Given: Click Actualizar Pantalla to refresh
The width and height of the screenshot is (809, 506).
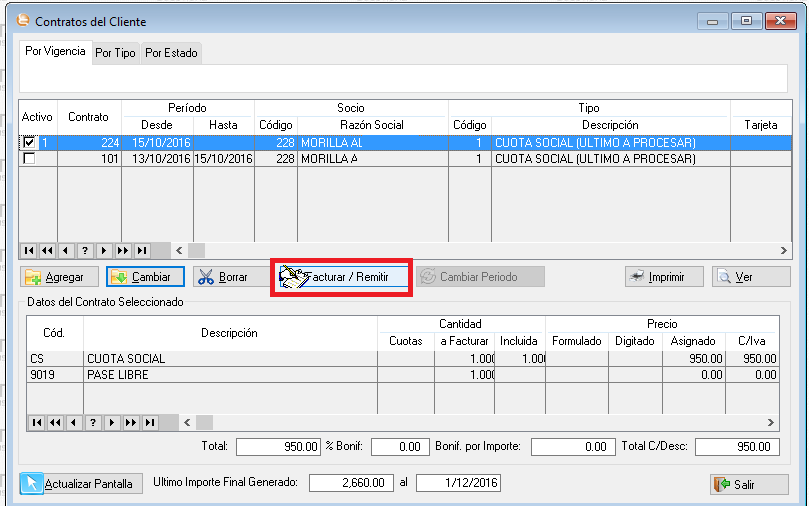Looking at the screenshot, I should click(82, 484).
